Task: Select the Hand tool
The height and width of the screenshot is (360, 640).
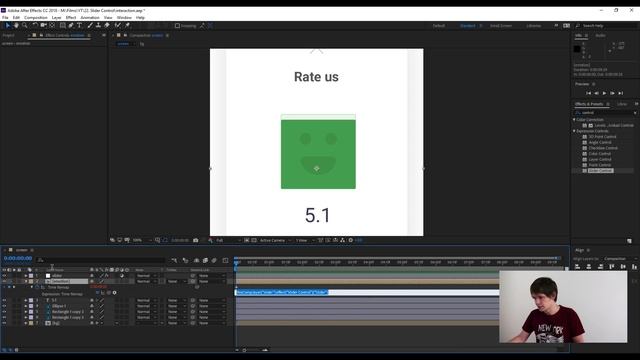Action: 16,25
